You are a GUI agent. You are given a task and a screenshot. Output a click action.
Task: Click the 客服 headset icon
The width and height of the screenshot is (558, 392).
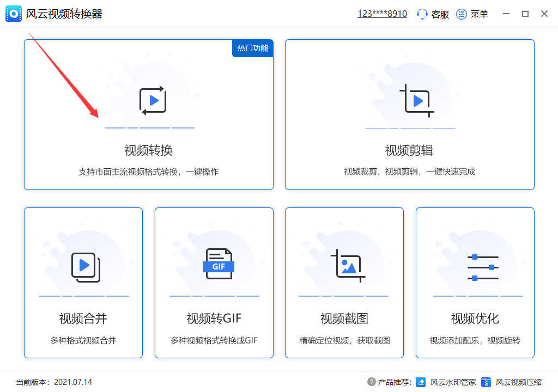[x=422, y=14]
